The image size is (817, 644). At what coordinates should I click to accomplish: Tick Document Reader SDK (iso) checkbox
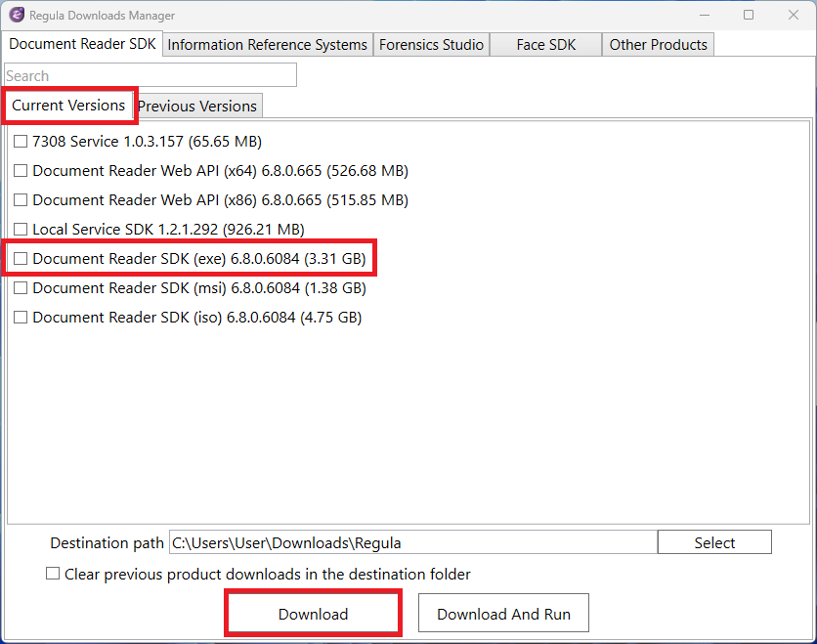(x=21, y=317)
